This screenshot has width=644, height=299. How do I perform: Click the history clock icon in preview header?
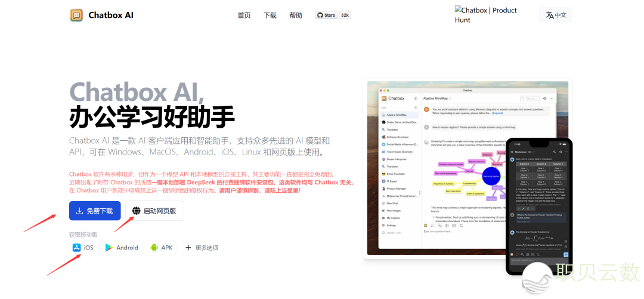(x=544, y=98)
